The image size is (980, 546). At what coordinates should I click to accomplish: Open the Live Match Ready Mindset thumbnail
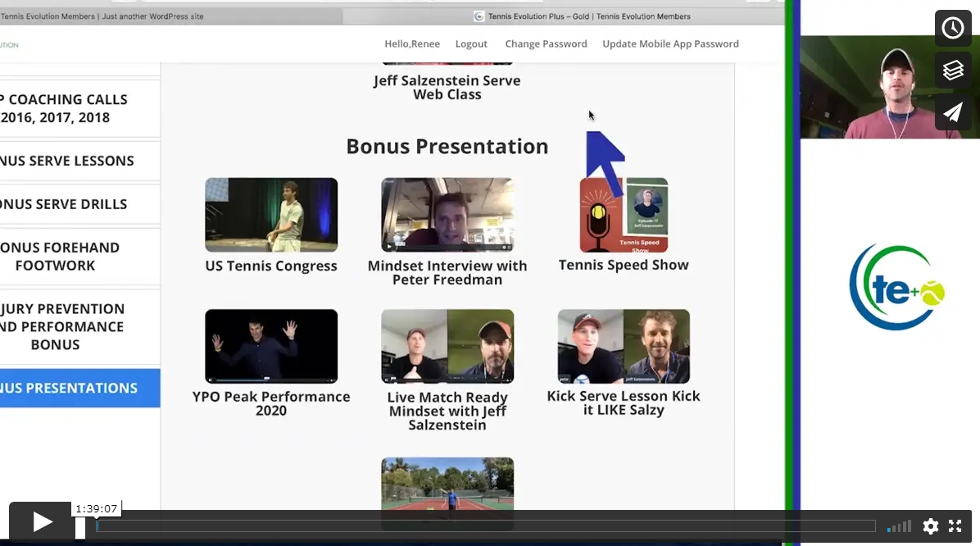tap(447, 346)
